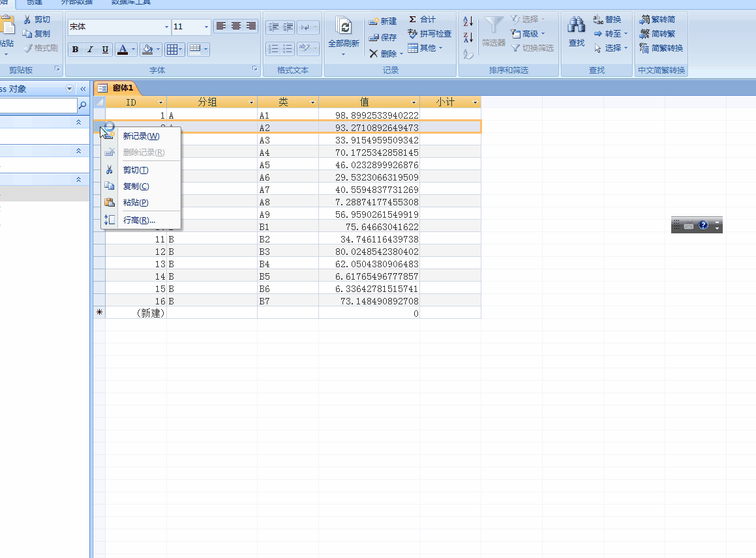This screenshot has width=756, height=558.
Task: Click alternate row color icon
Action: [195, 49]
